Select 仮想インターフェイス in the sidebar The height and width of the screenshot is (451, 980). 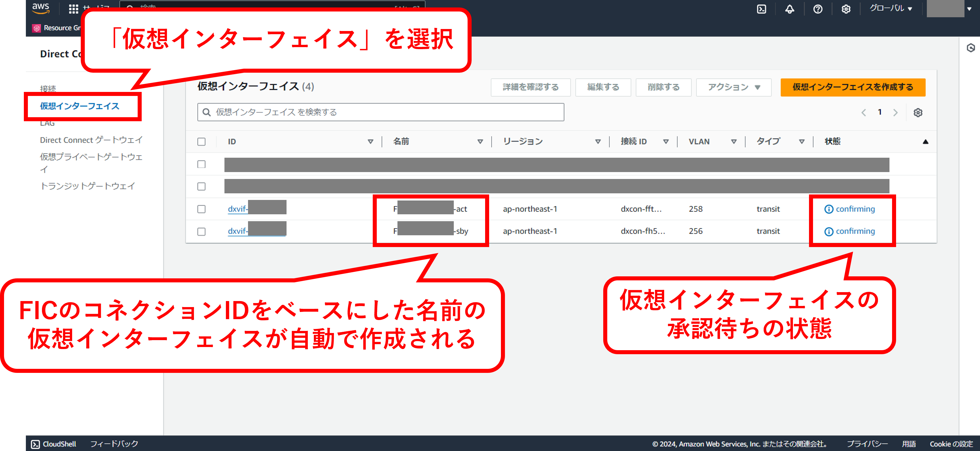pos(80,106)
